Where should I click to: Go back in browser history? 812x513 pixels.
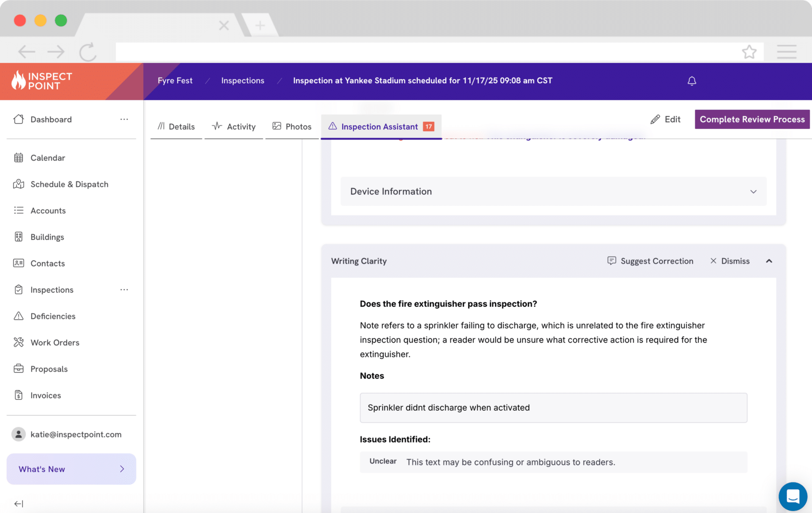tap(27, 52)
